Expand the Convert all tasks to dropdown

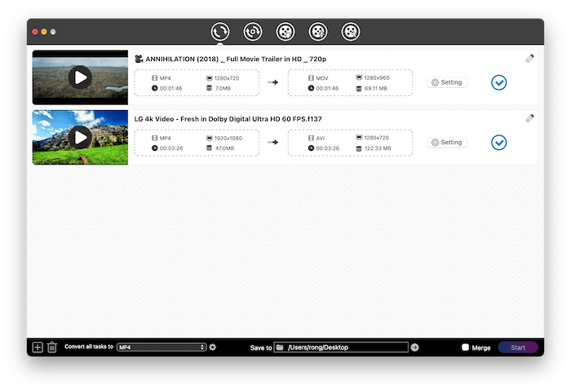tap(162, 347)
